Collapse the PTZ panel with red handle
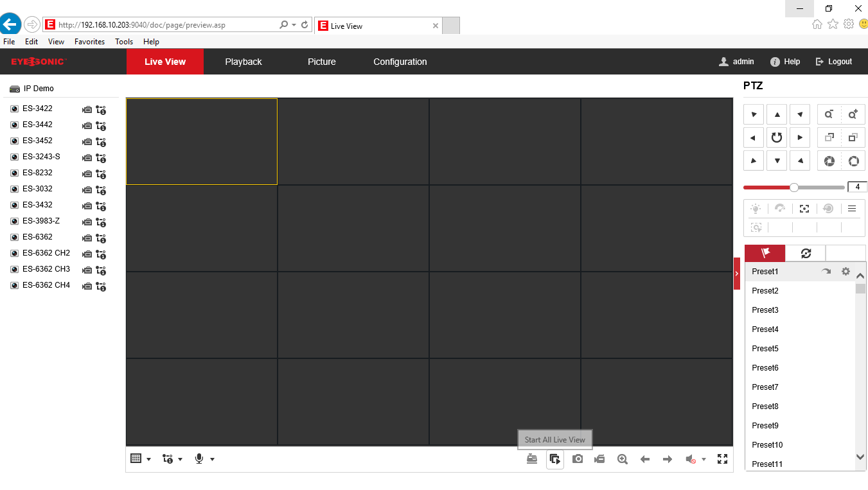The width and height of the screenshot is (868, 490). point(737,274)
